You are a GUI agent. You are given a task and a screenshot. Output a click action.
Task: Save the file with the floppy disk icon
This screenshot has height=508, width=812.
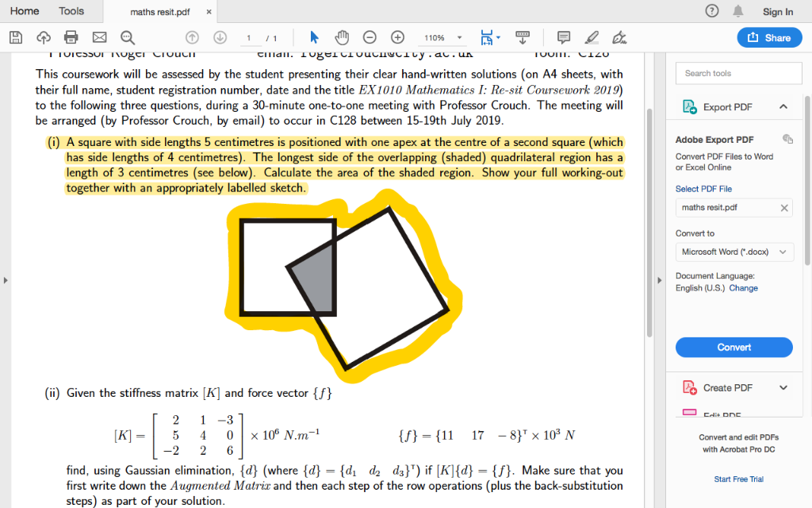16,37
